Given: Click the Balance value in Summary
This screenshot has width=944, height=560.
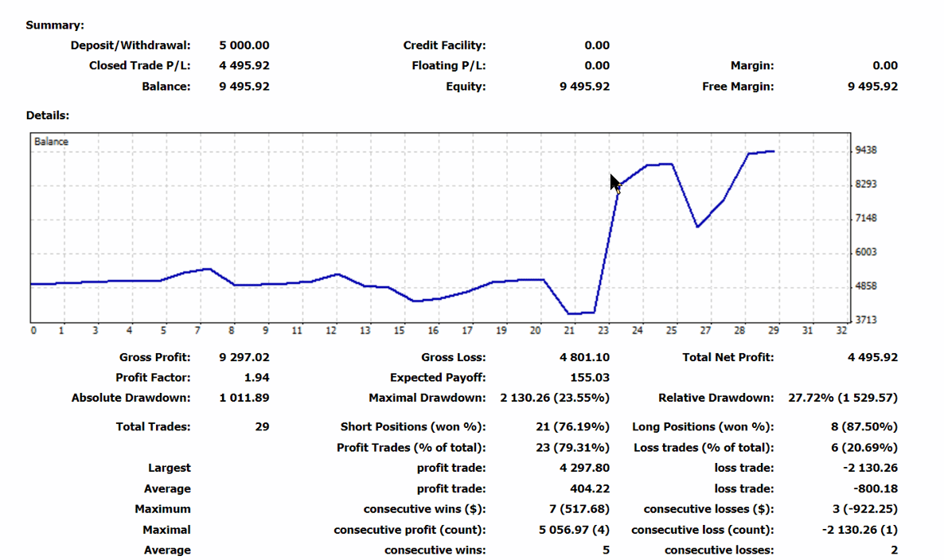Looking at the screenshot, I should [x=244, y=87].
